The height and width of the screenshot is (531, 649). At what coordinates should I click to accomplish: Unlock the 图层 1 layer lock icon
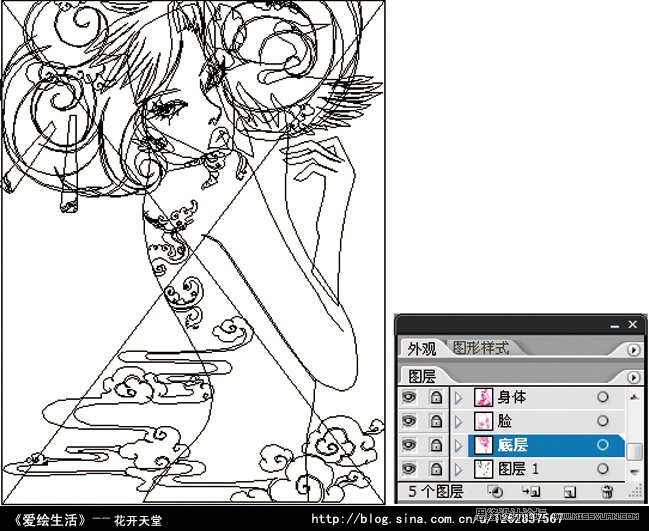pos(435,469)
